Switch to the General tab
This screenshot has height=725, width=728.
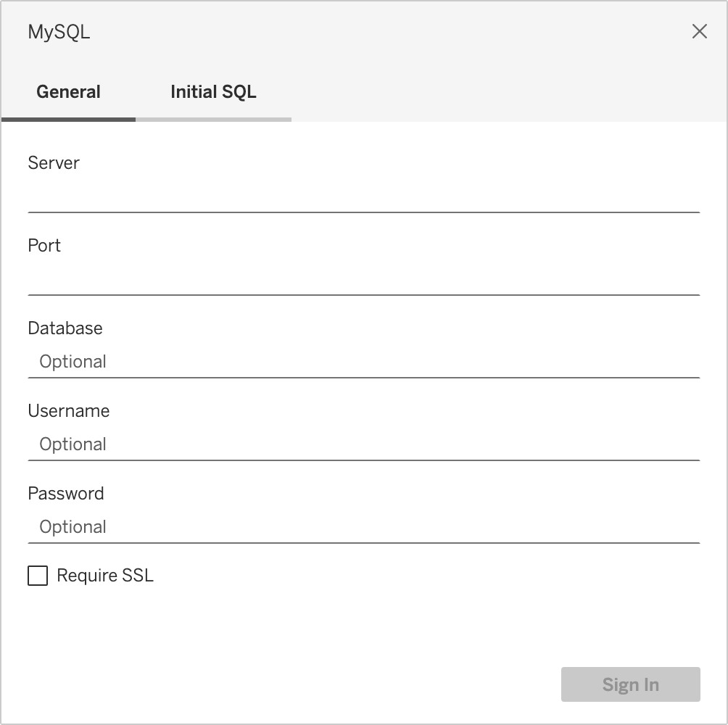pos(69,92)
